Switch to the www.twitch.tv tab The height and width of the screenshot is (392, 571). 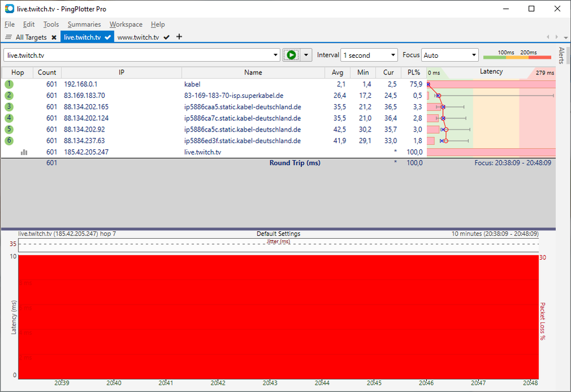[x=138, y=37]
